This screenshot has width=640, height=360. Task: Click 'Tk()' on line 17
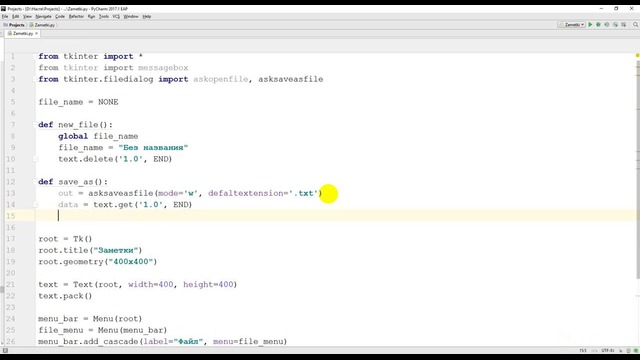pyautogui.click(x=83, y=239)
